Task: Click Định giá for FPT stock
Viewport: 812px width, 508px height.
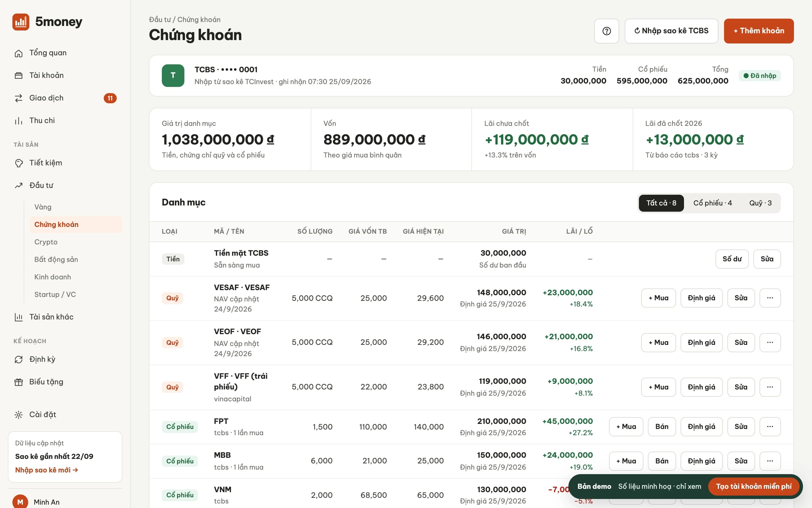Action: tap(701, 427)
